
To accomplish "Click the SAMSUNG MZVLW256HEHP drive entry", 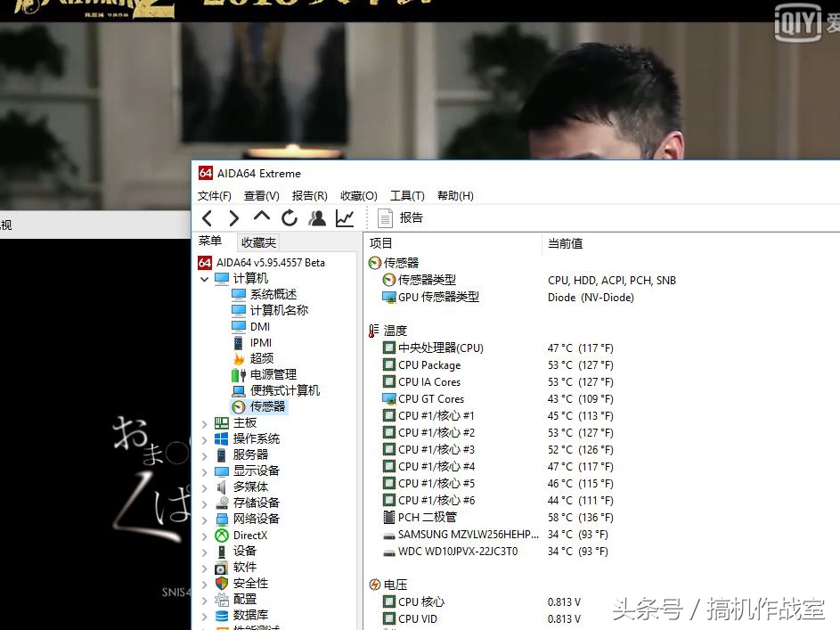I will 470,535.
